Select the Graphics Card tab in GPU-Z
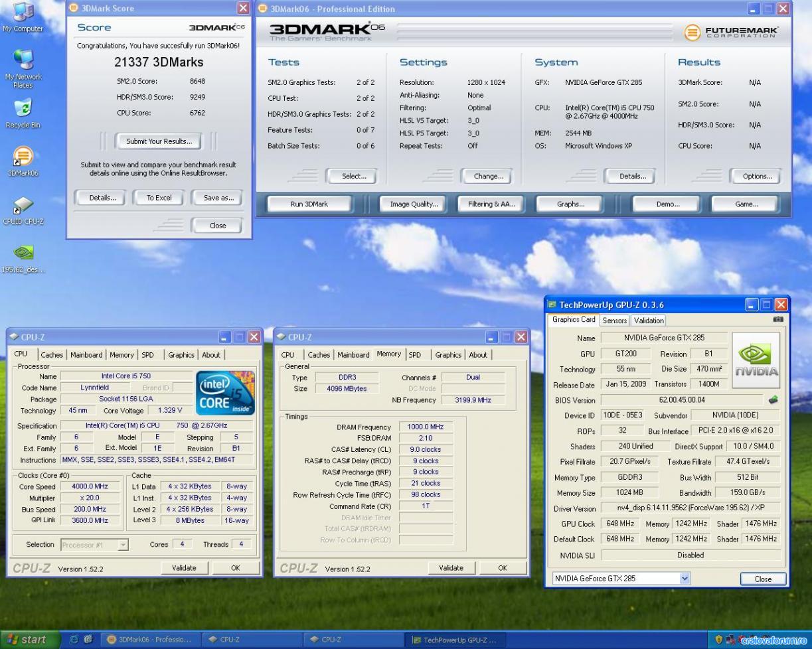The width and height of the screenshot is (812, 649). point(574,319)
